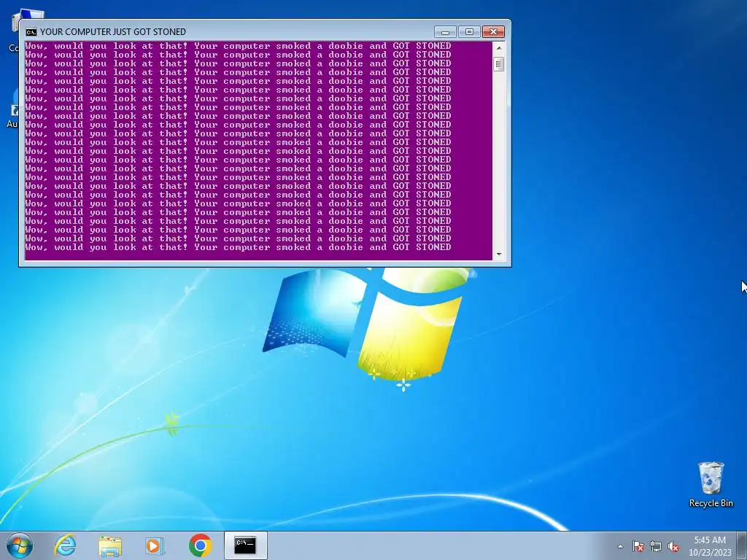Maximize the STONED console window
The width and height of the screenshot is (747, 560).
pos(469,32)
